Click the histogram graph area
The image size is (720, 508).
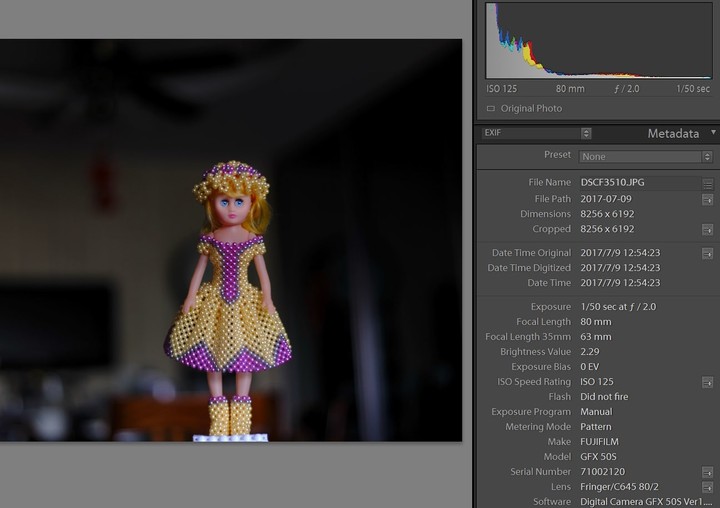point(598,42)
